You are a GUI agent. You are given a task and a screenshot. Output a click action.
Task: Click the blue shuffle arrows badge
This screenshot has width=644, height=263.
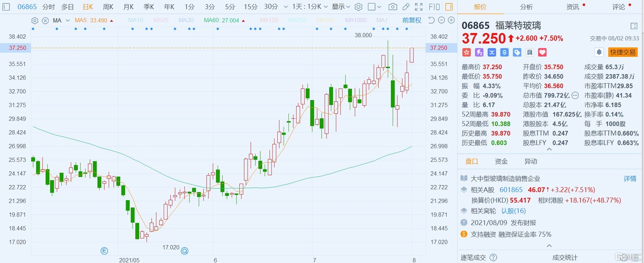491,52
